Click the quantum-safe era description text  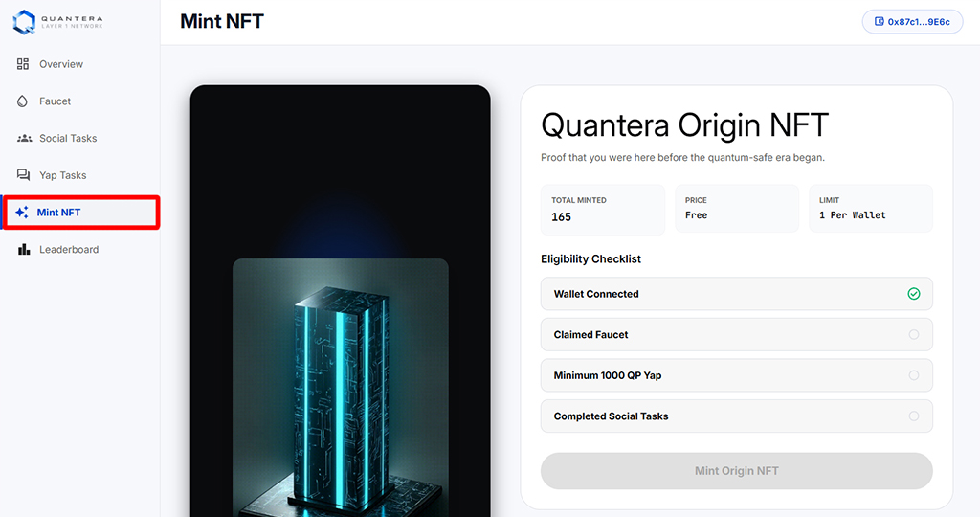(682, 158)
